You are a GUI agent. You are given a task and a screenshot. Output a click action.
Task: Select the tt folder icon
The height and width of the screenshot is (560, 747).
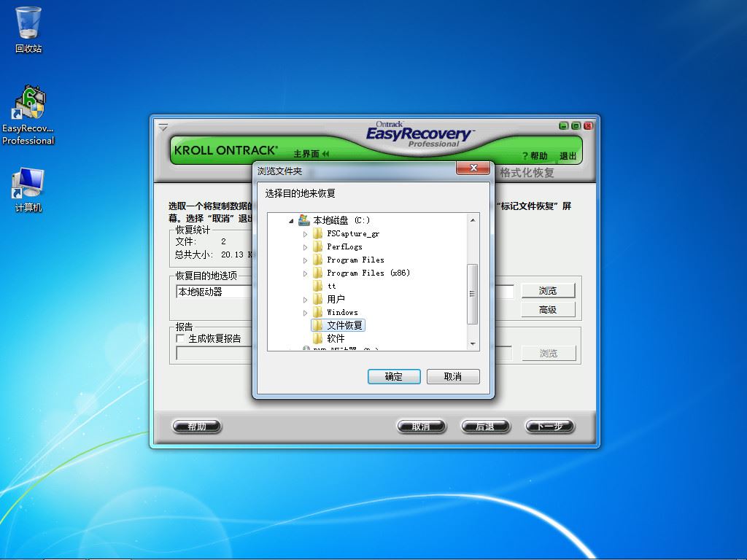pos(317,286)
